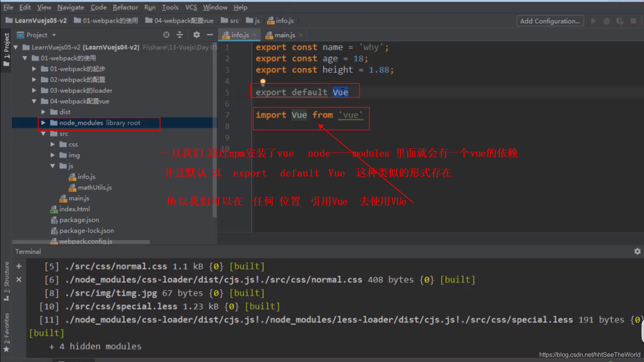The image size is (644, 362).
Task: Click the Run play icon
Action: tap(593, 21)
